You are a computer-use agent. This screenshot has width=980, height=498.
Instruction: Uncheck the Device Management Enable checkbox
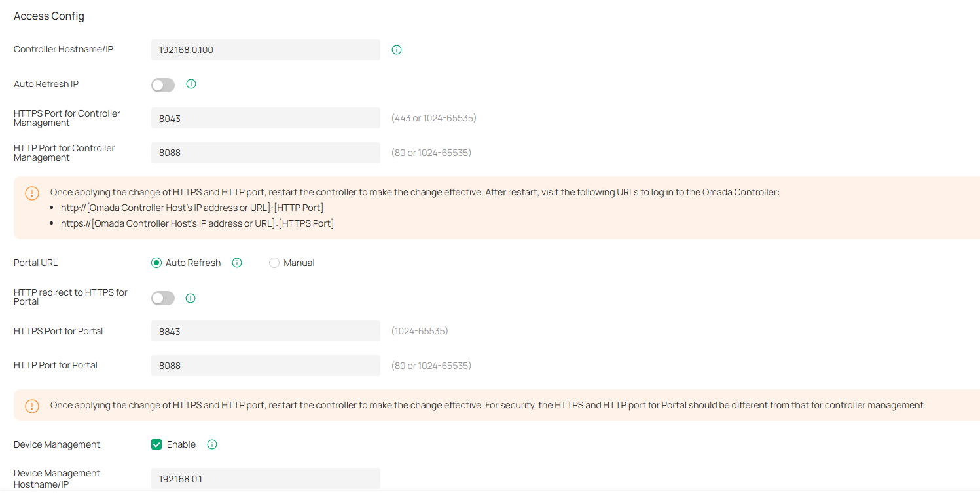tap(156, 444)
